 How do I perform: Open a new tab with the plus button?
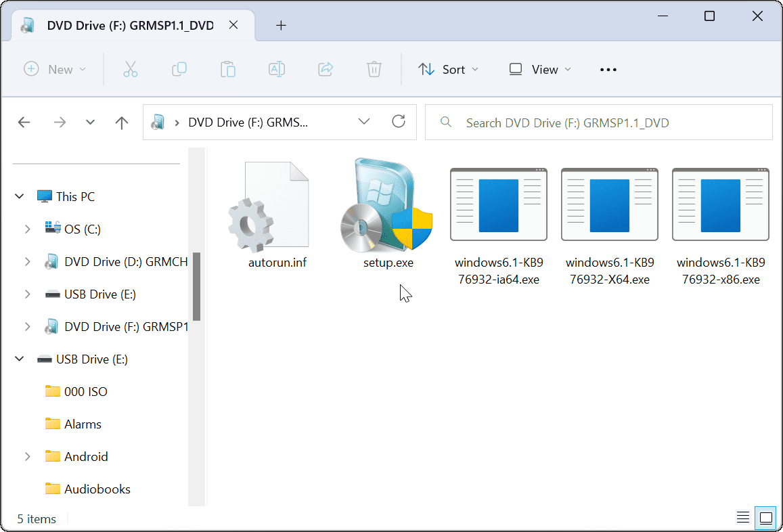(281, 25)
